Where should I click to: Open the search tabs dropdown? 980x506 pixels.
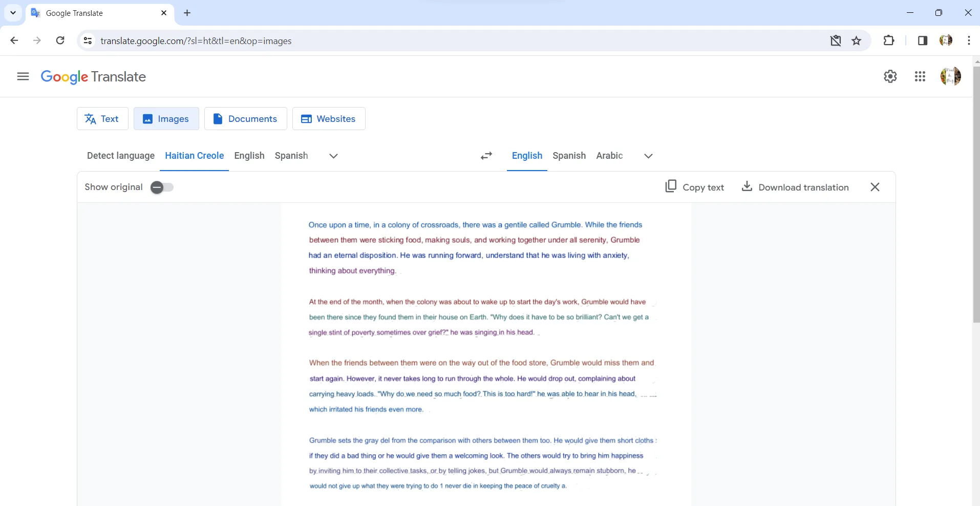[12, 13]
